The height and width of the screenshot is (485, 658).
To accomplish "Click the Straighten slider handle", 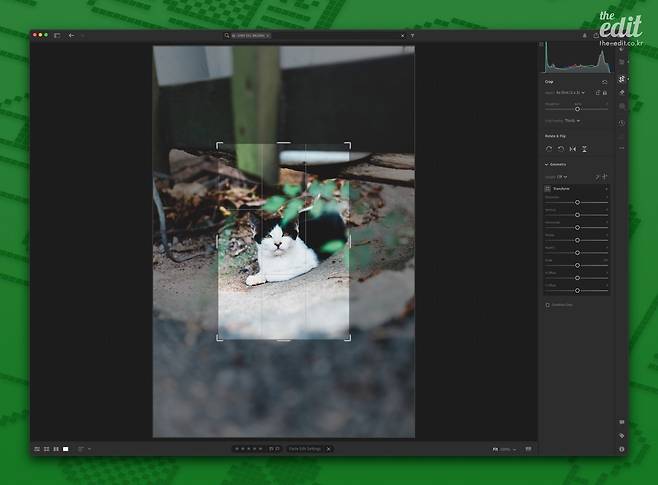I will pos(577,108).
